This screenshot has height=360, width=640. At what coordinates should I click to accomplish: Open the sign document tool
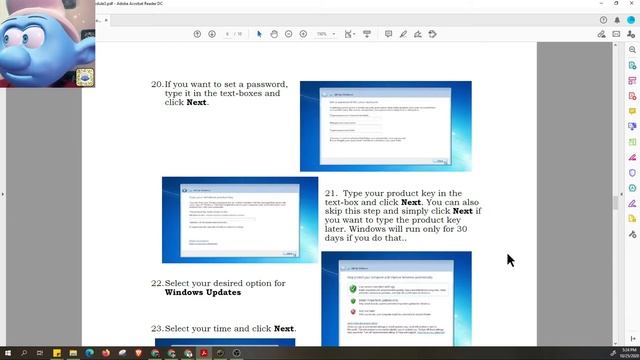tap(418, 34)
